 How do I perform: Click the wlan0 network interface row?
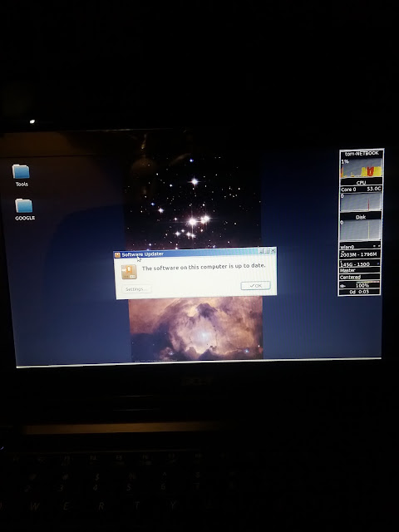point(360,246)
